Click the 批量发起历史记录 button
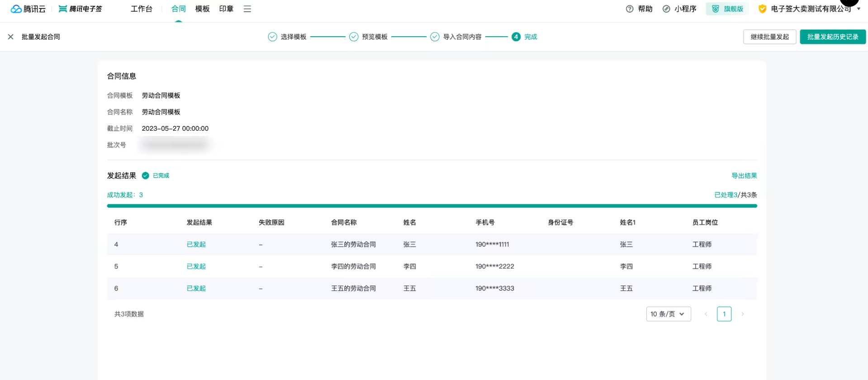Screen dimensions: 868x380 [x=833, y=37]
